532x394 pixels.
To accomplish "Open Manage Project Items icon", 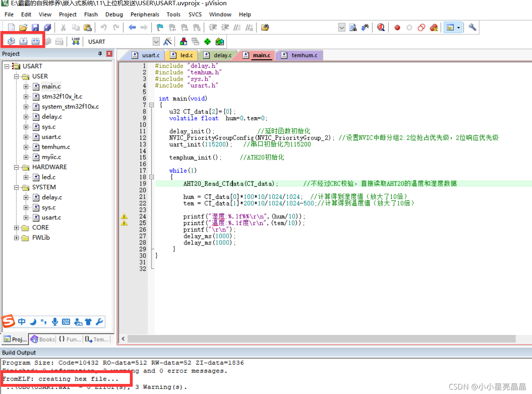I will 184,41.
